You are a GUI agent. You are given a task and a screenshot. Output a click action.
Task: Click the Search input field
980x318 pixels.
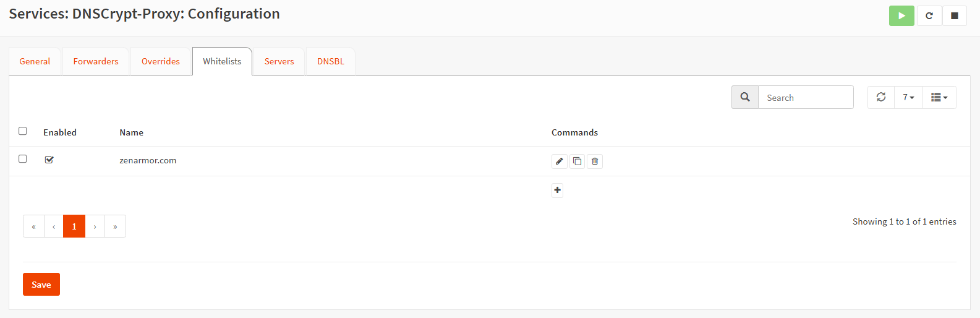806,98
